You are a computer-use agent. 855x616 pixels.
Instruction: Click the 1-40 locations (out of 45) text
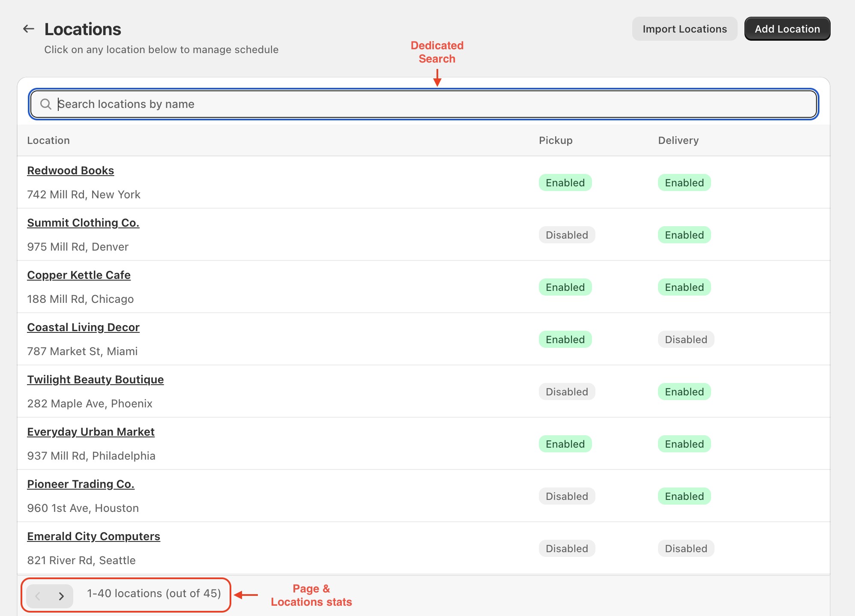coord(154,593)
